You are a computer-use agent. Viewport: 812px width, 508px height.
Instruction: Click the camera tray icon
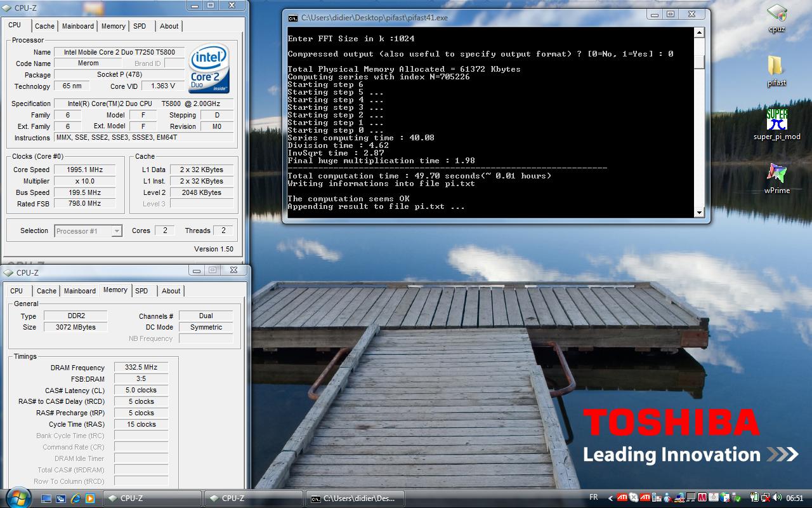(714, 497)
